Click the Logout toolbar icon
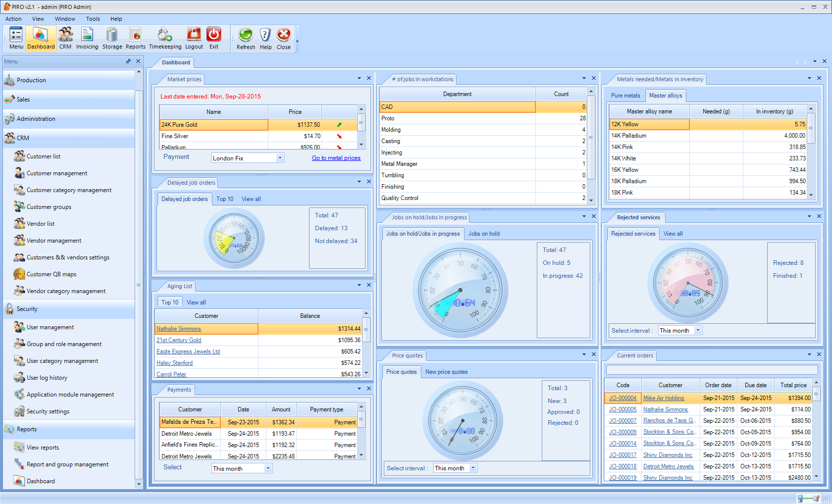 coord(194,38)
